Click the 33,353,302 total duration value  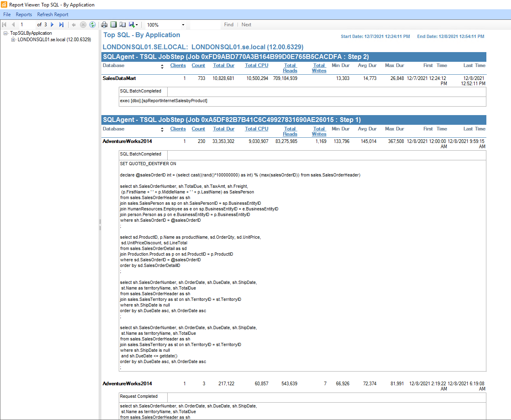(223, 141)
